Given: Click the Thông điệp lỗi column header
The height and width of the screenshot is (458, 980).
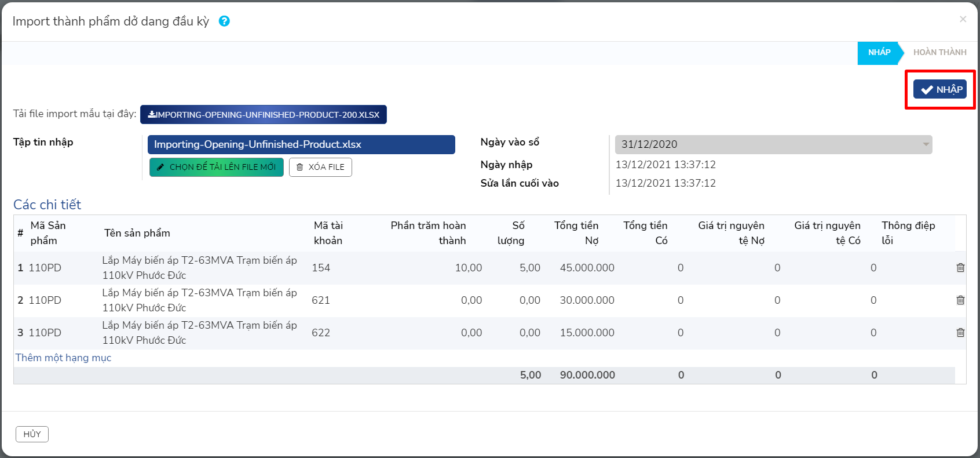Looking at the screenshot, I should 908,233.
